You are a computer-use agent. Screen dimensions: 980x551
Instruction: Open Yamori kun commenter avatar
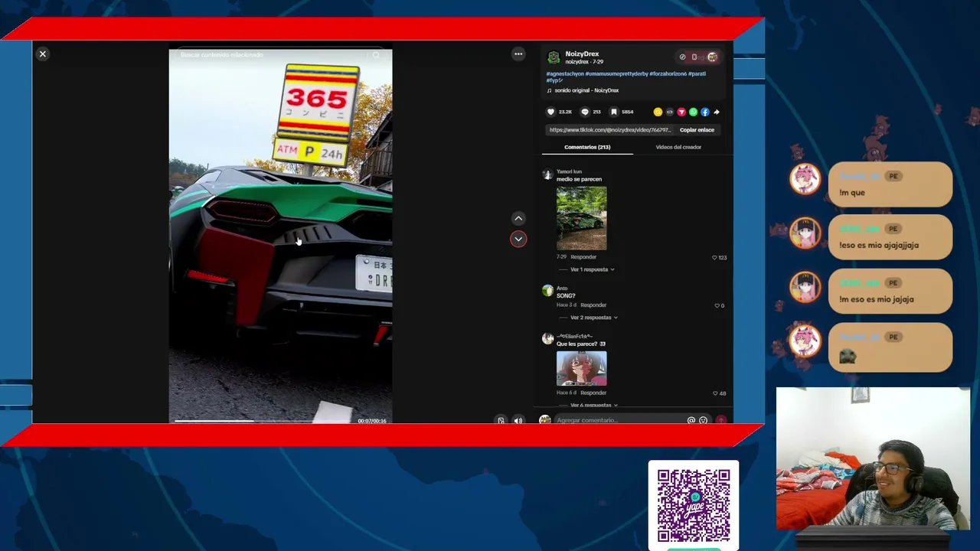pyautogui.click(x=547, y=174)
